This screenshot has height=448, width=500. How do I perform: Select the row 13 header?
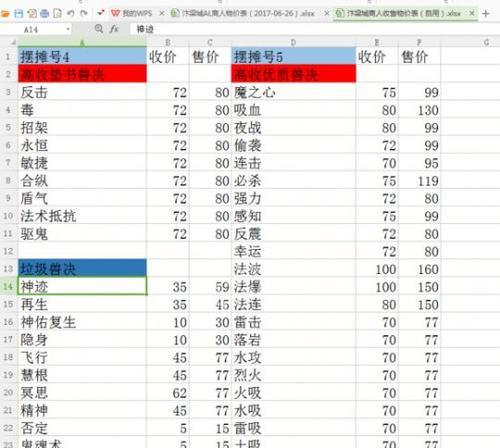[8, 269]
